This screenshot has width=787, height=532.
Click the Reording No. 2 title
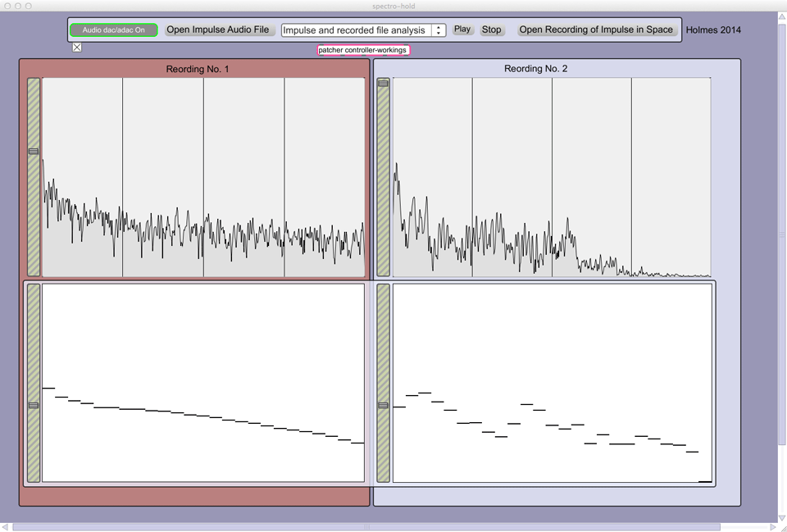[x=535, y=69]
